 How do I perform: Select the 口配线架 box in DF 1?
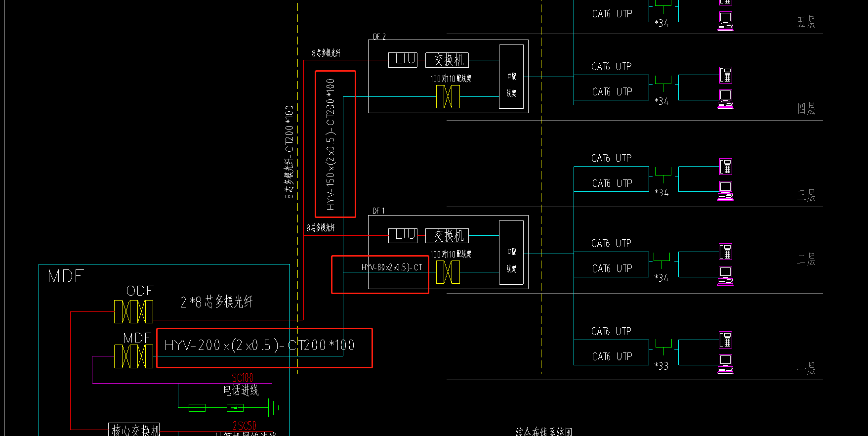(x=511, y=252)
